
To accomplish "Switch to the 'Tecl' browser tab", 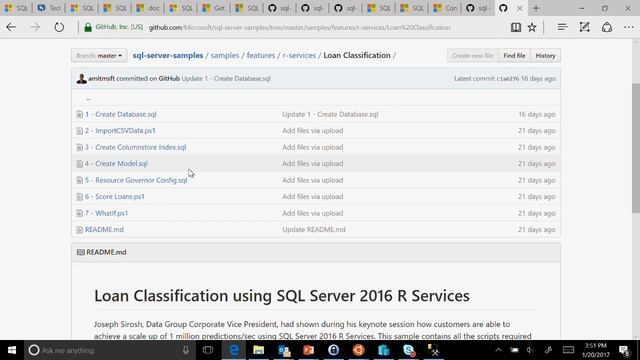I will [x=49, y=8].
